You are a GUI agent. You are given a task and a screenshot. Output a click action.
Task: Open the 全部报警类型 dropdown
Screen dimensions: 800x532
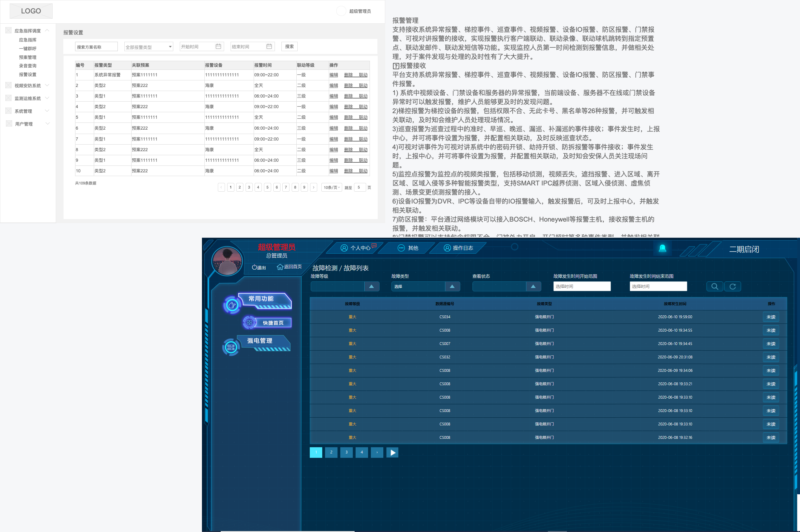[149, 47]
